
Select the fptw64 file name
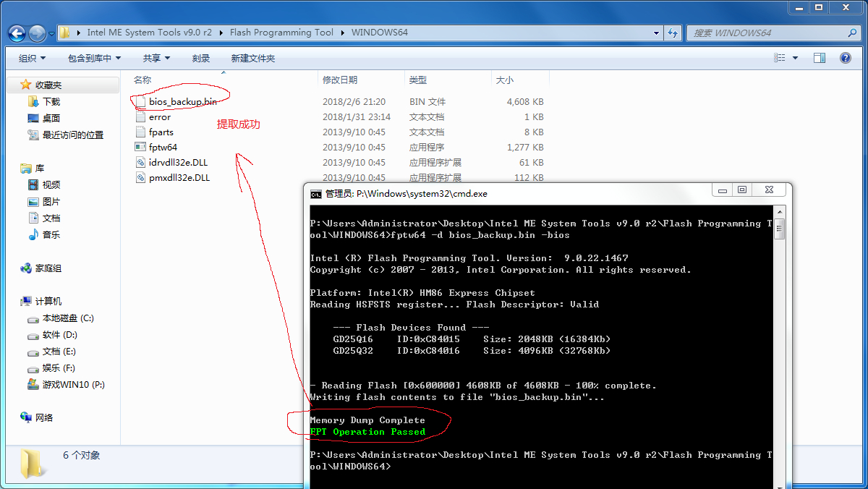(x=163, y=148)
